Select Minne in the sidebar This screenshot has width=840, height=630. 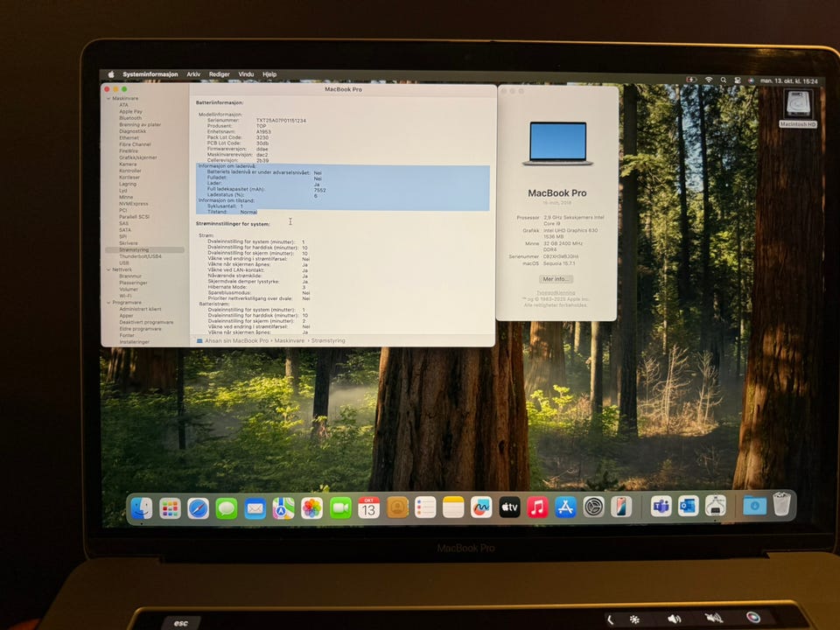click(x=126, y=197)
